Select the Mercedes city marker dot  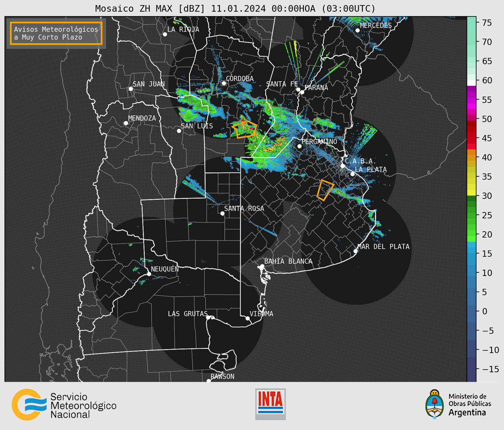tap(357, 31)
